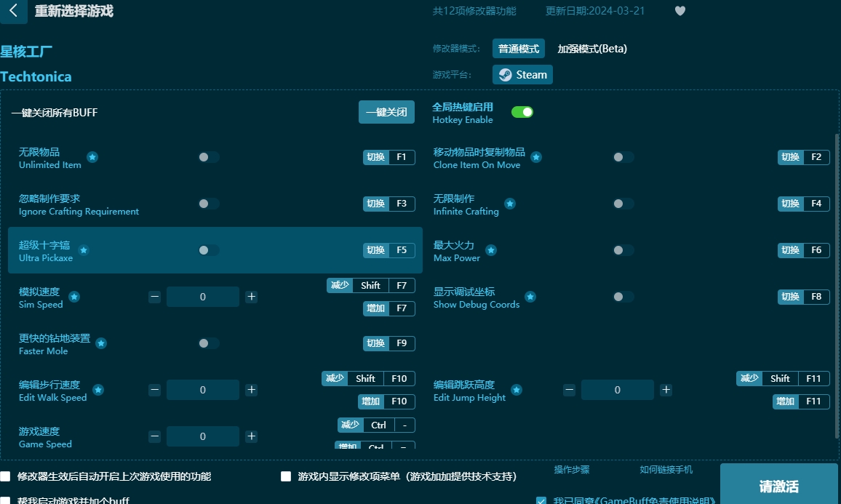841x504 pixels.
Task: Click the Edit Jump Height value field
Action: click(618, 390)
